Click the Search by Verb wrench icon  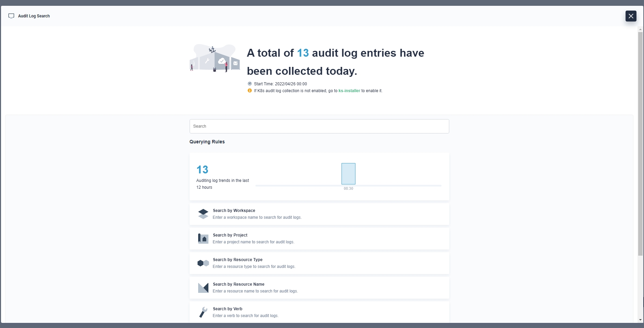point(203,312)
